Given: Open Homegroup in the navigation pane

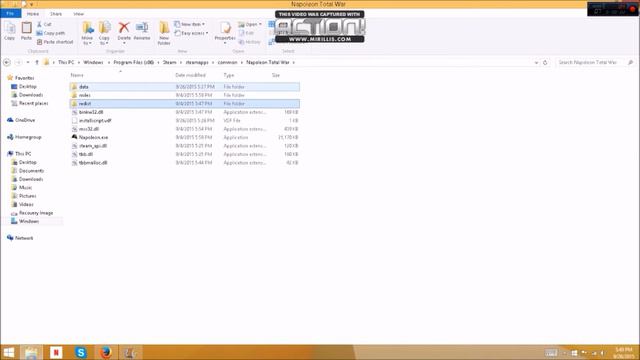Looking at the screenshot, I should tap(28, 137).
